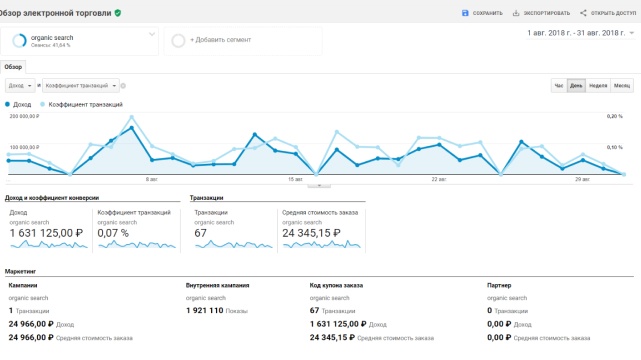Click the export download icon
This screenshot has height=360, width=641.
[x=516, y=13]
